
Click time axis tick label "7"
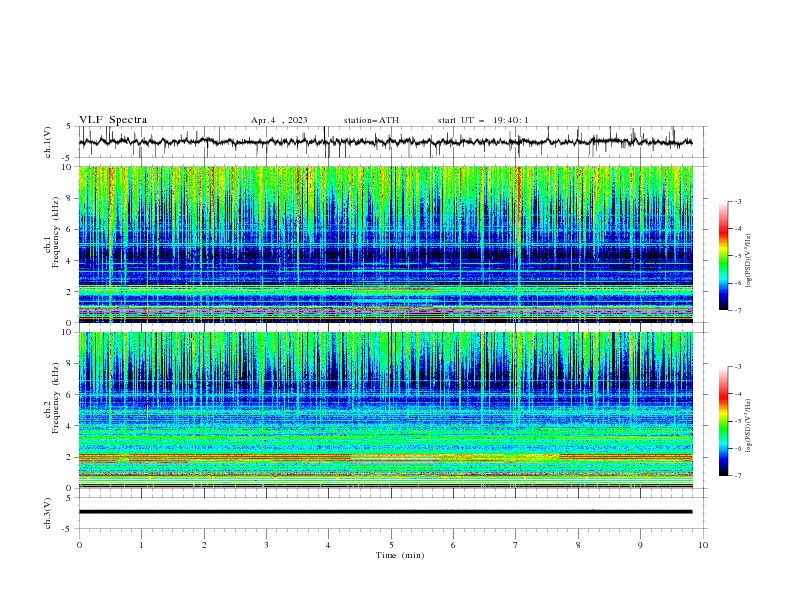[516, 545]
